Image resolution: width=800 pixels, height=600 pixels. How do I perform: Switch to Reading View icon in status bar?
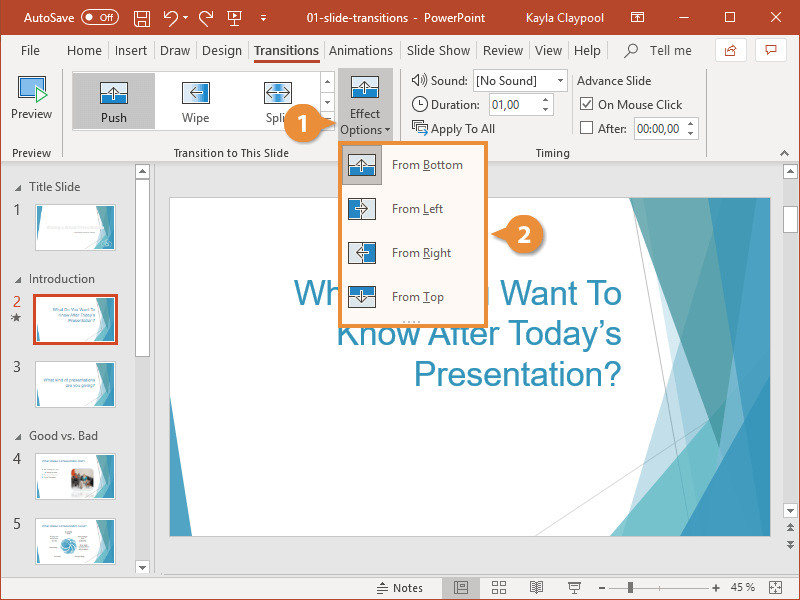click(x=536, y=588)
